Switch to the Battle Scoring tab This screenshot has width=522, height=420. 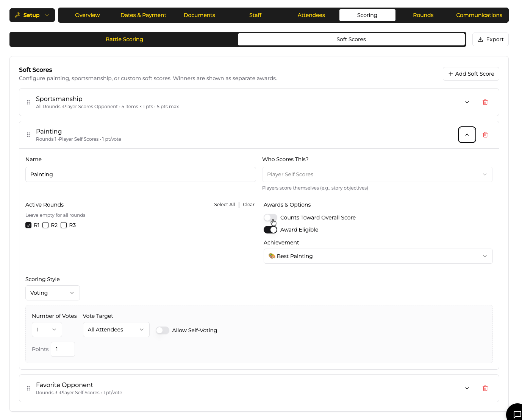pyautogui.click(x=124, y=39)
